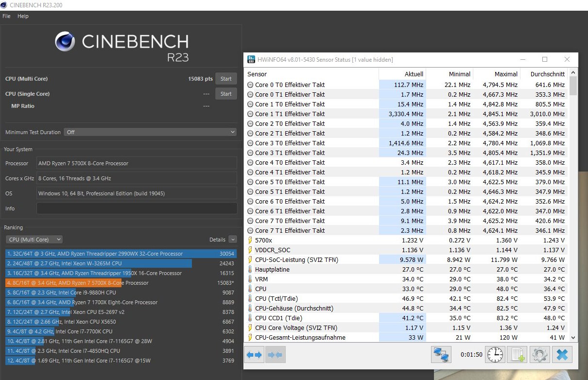Click the Core 5 T1 Effektiver Takt row
The height and width of the screenshot is (380, 588).
pyautogui.click(x=406, y=191)
